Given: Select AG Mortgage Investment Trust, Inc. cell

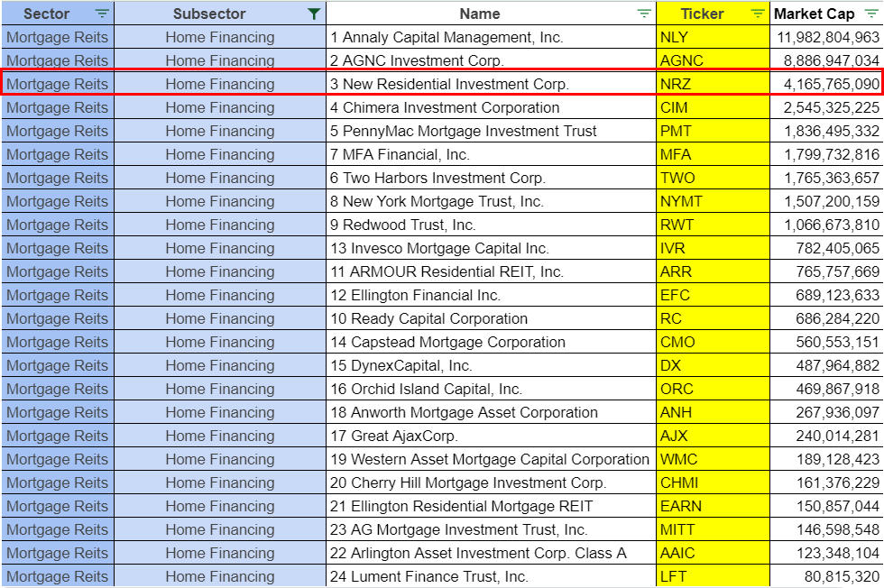Looking at the screenshot, I should [x=491, y=530].
